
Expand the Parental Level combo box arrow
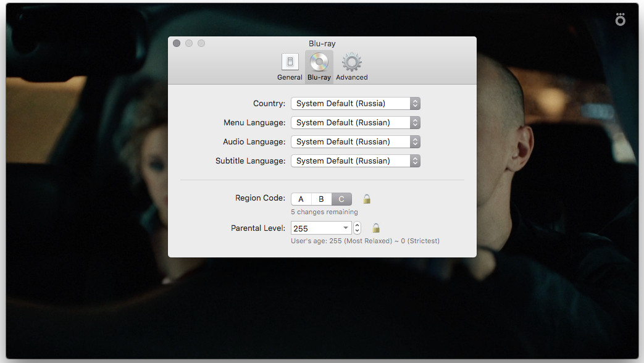pos(346,228)
